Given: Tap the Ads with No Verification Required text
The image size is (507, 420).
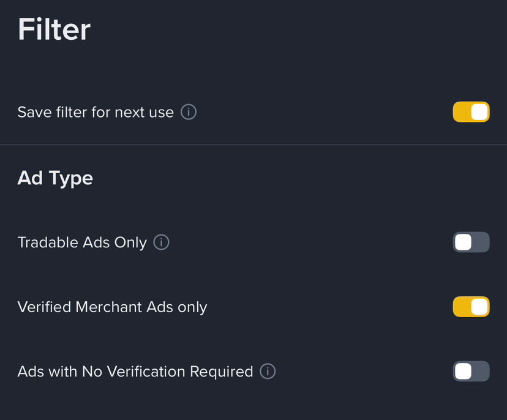Looking at the screenshot, I should pos(135,372).
